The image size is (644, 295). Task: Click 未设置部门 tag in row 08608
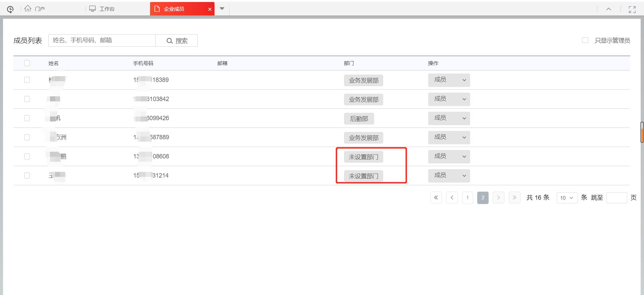click(363, 157)
